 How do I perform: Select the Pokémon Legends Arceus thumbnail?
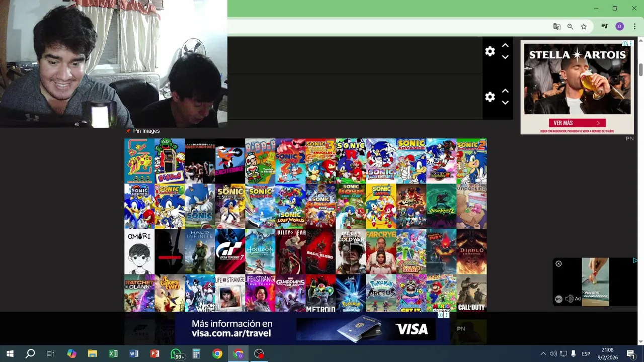381,293
